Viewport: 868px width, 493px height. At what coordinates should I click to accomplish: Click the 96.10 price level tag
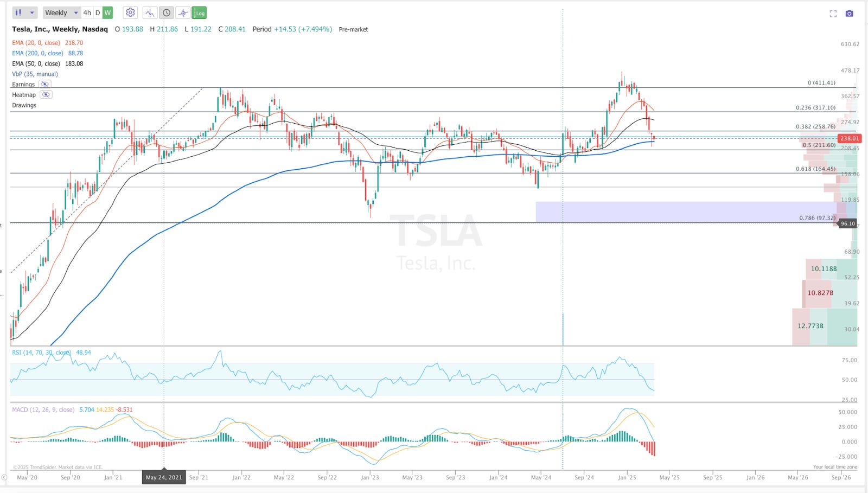click(x=848, y=223)
